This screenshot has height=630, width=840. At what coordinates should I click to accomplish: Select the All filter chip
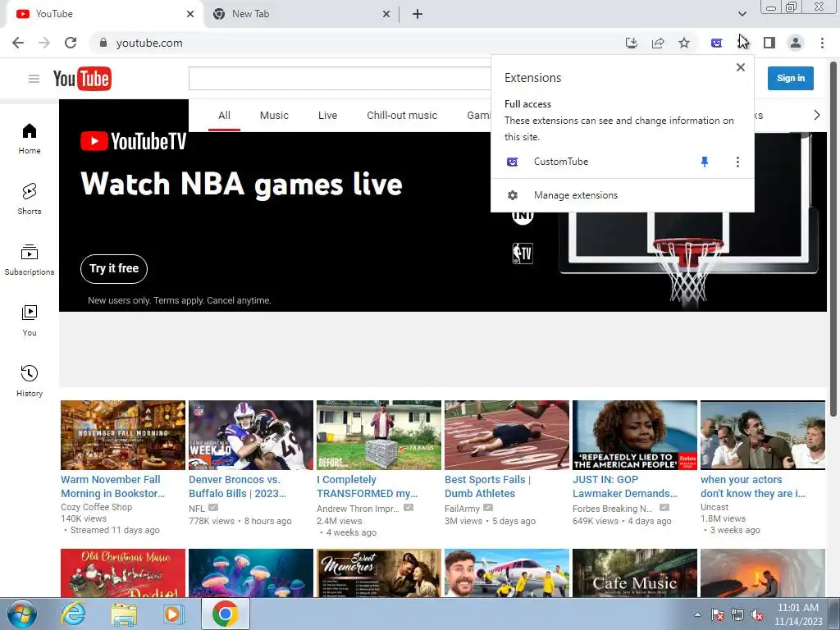click(x=224, y=115)
